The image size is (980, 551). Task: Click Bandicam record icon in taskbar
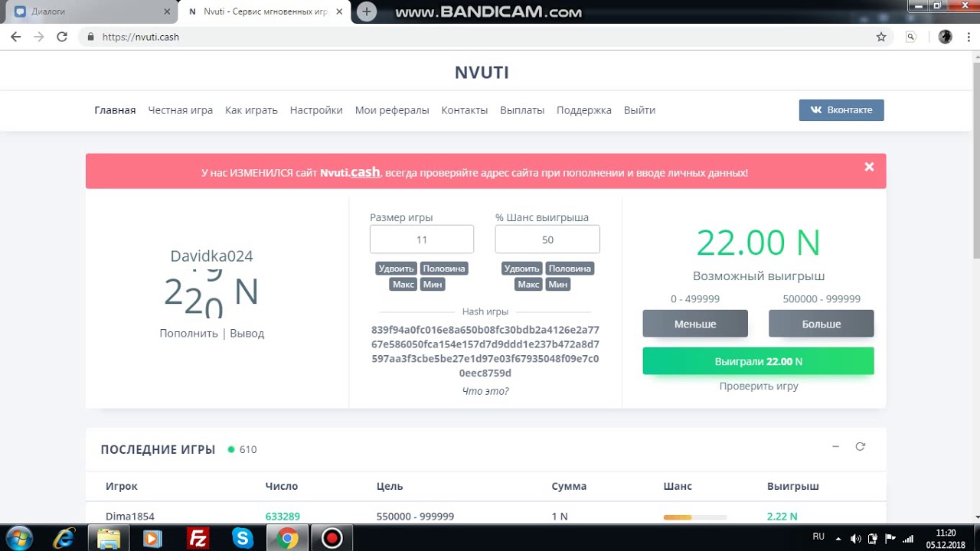click(332, 538)
